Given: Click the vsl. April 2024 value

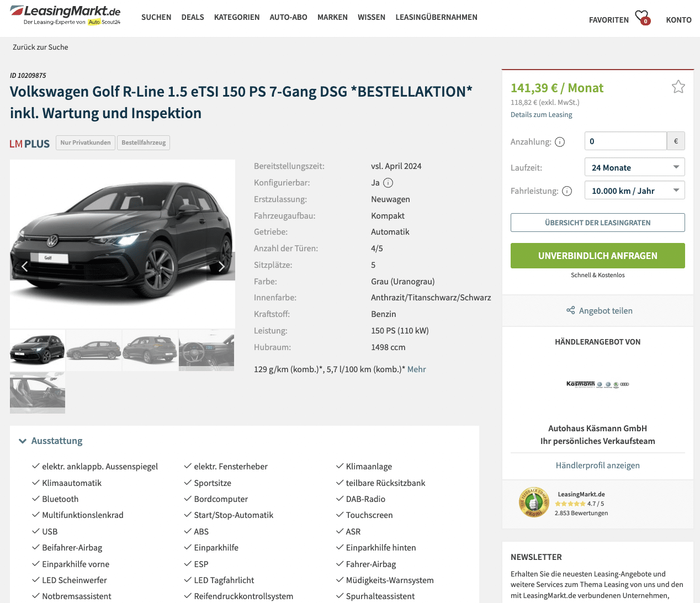Looking at the screenshot, I should point(396,166).
